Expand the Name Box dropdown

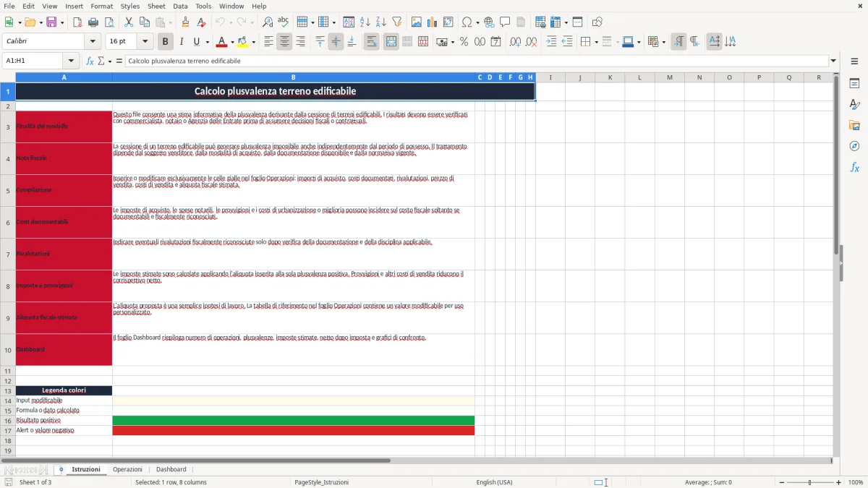click(71, 61)
